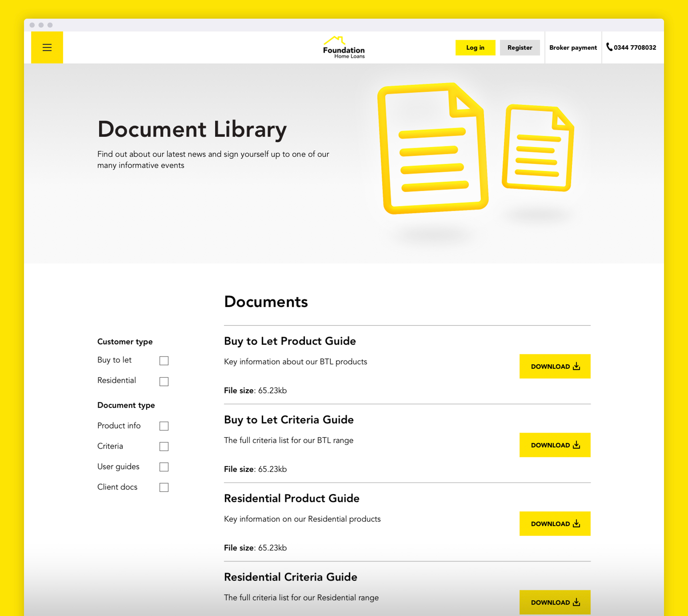Check the Client docs filter
This screenshot has height=616, width=688.
click(164, 487)
